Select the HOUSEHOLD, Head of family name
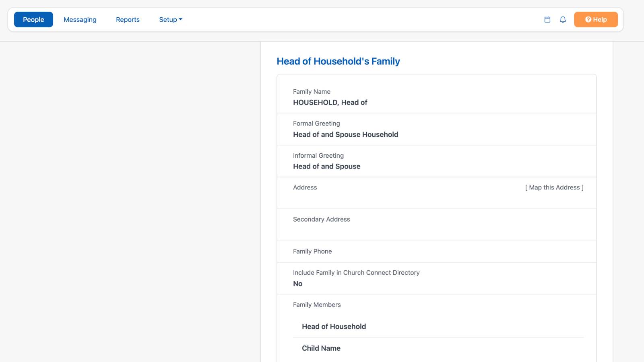The width and height of the screenshot is (644, 362). click(330, 103)
